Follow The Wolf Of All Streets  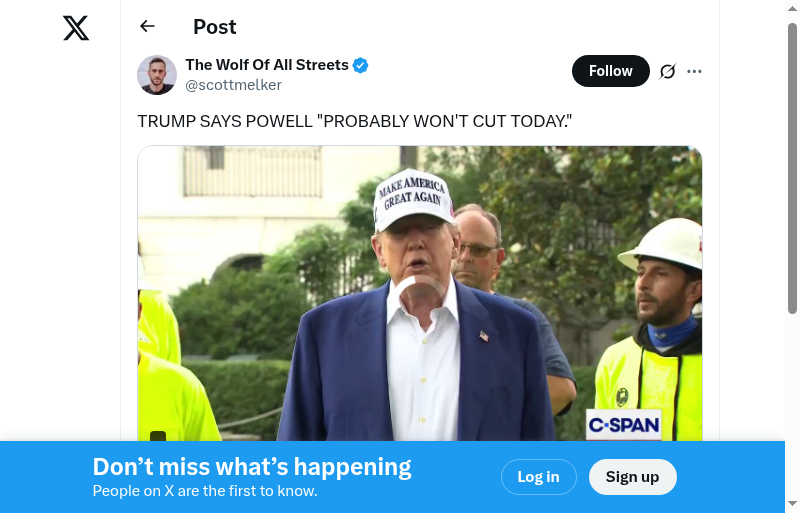click(x=611, y=71)
